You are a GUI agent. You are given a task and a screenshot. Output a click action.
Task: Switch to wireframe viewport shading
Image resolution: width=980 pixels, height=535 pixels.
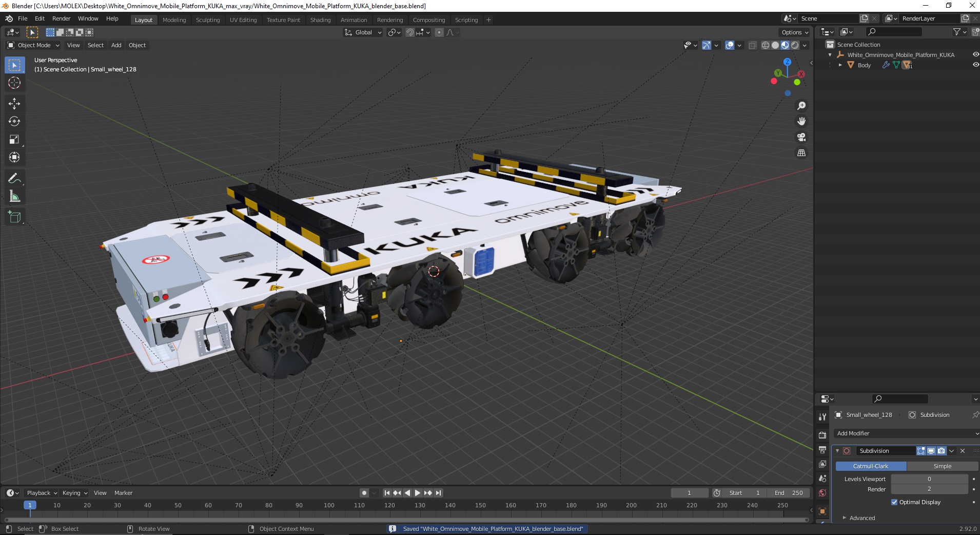[766, 45]
